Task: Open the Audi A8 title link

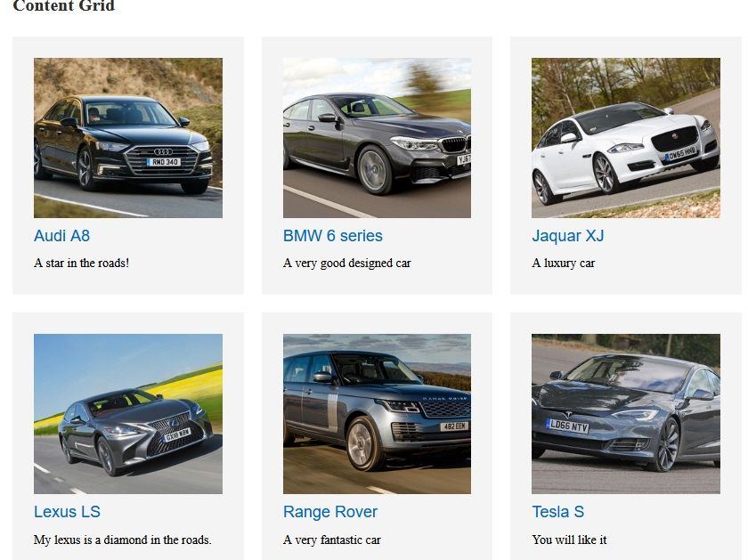Action: (x=61, y=236)
